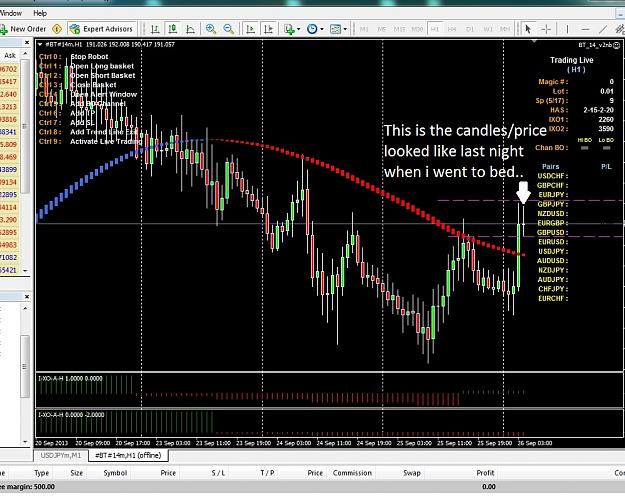625x503 pixels.
Task: Click the I-XO-A-H 1.0000 indicator label
Action: point(70,378)
